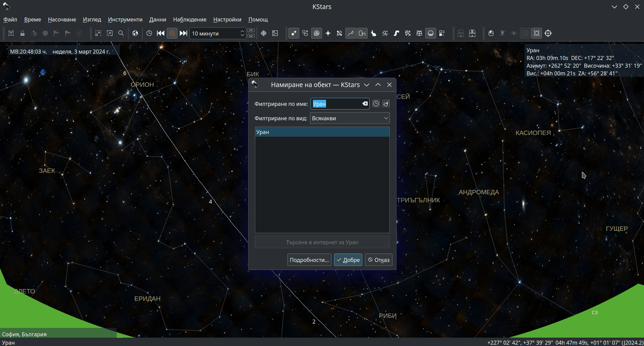Click the Set Time clock icon

point(149,33)
